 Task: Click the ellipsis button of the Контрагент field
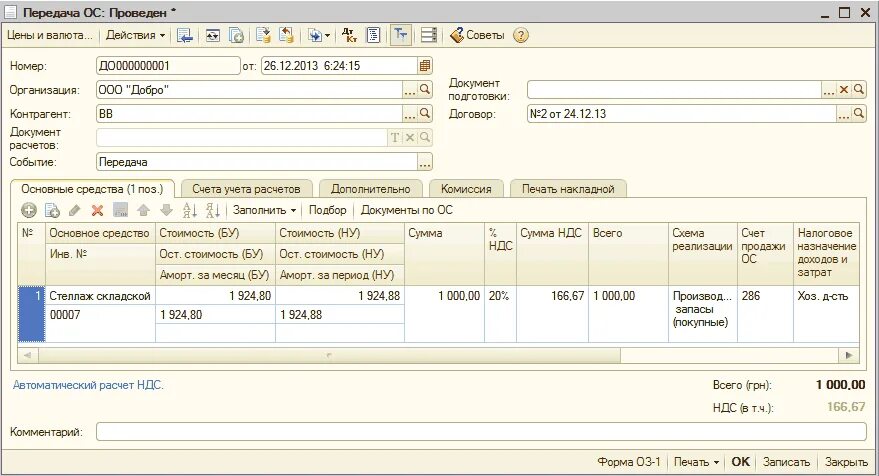pos(410,114)
